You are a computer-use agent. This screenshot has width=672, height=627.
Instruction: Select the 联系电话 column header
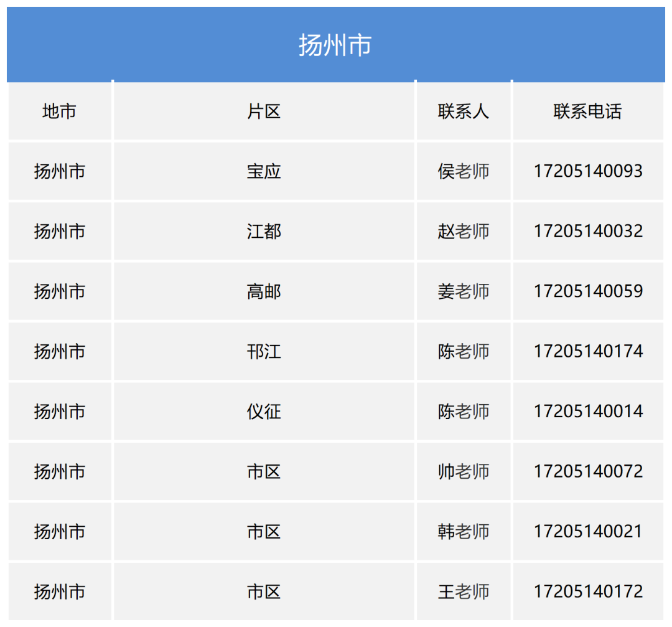pyautogui.click(x=587, y=111)
